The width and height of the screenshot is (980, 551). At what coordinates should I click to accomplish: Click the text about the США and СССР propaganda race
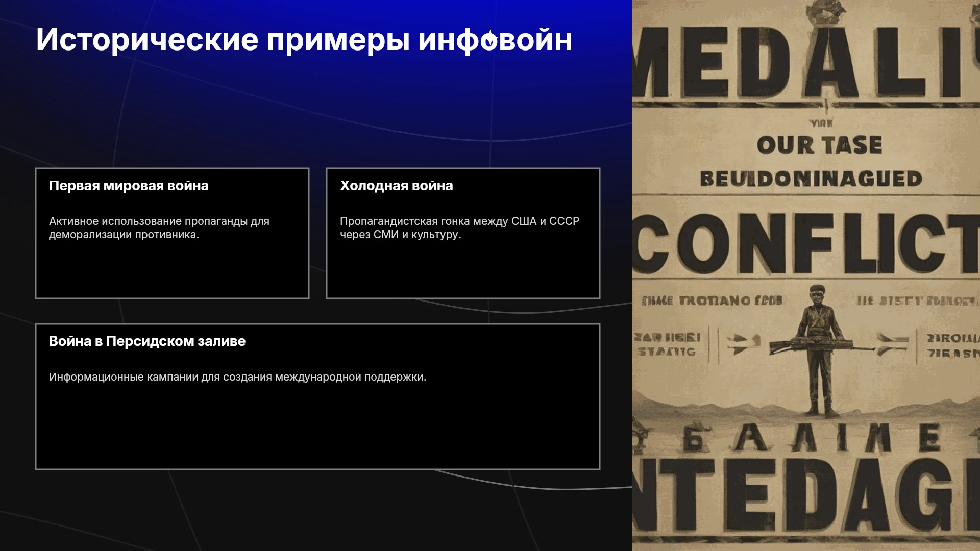point(459,228)
